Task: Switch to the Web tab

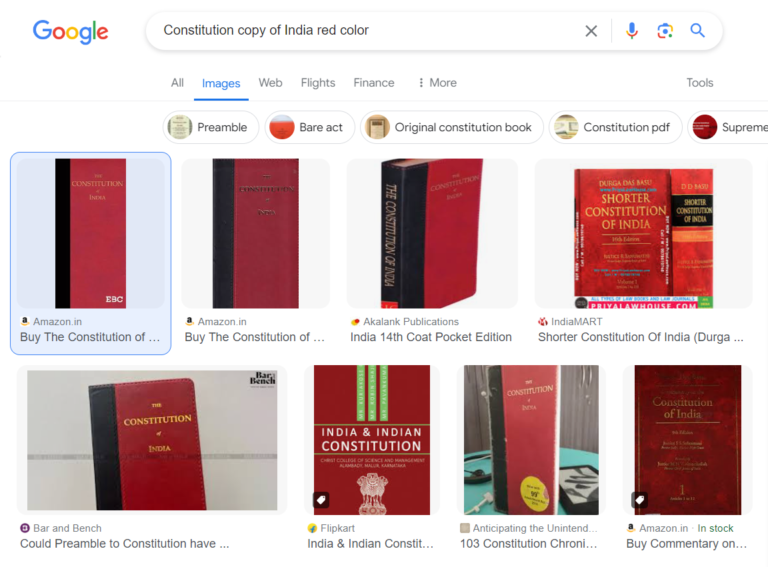Action: (x=270, y=83)
